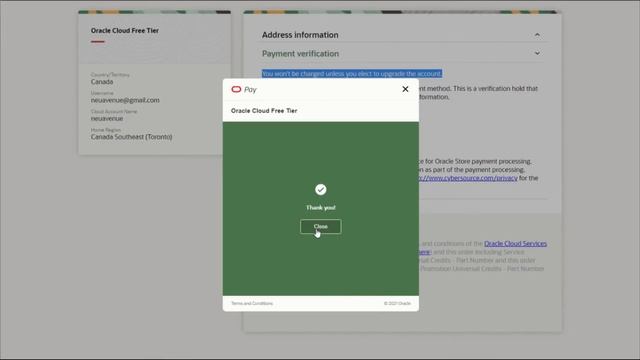Click the Payment verification heading

point(300,53)
